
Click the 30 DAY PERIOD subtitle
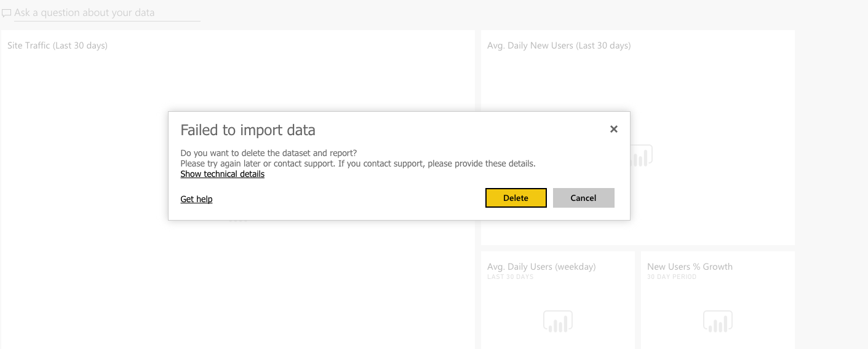point(672,277)
